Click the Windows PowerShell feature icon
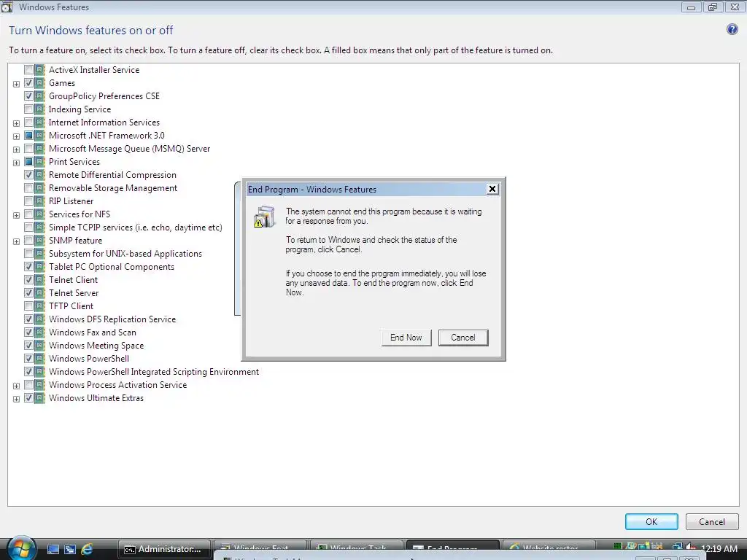747x560 pixels. [40, 359]
